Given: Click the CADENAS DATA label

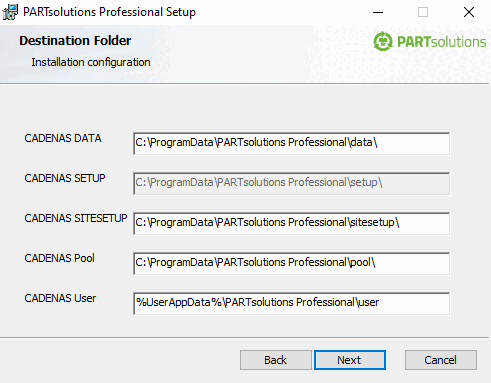Looking at the screenshot, I should [63, 138].
